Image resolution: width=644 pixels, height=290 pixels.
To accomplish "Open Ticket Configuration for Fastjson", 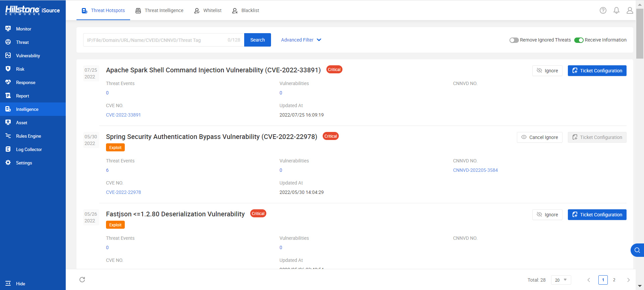I will click(x=597, y=215).
